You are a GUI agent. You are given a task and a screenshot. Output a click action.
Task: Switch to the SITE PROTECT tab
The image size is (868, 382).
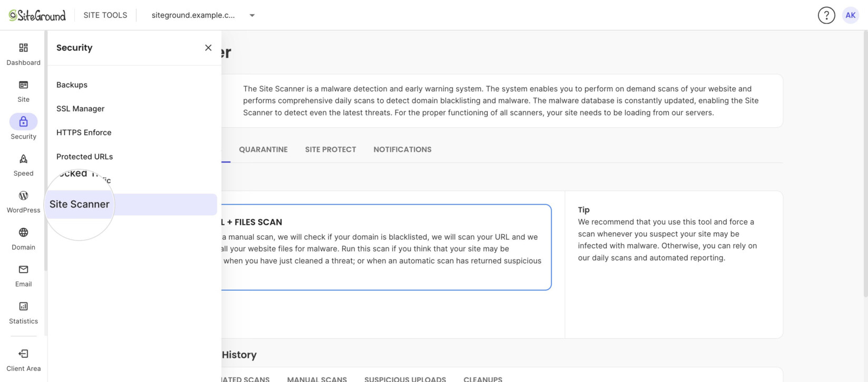pyautogui.click(x=331, y=149)
